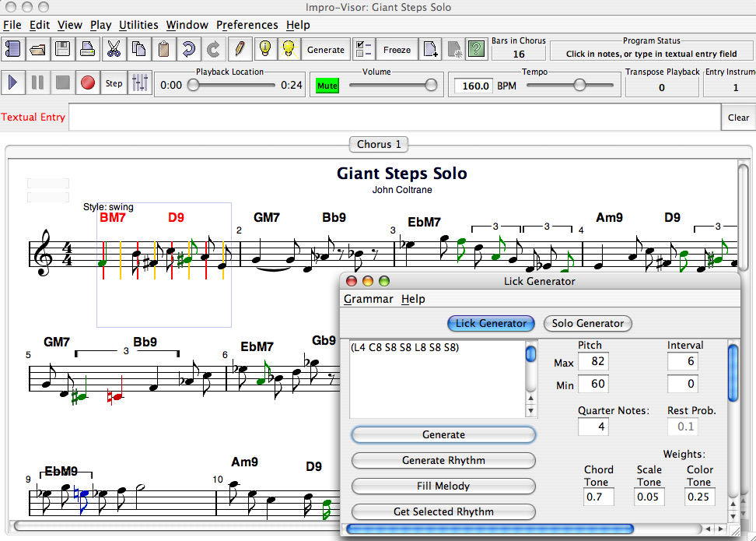Open the checklist preferences icon
The width and height of the screenshot is (756, 541).
pyautogui.click(x=364, y=49)
